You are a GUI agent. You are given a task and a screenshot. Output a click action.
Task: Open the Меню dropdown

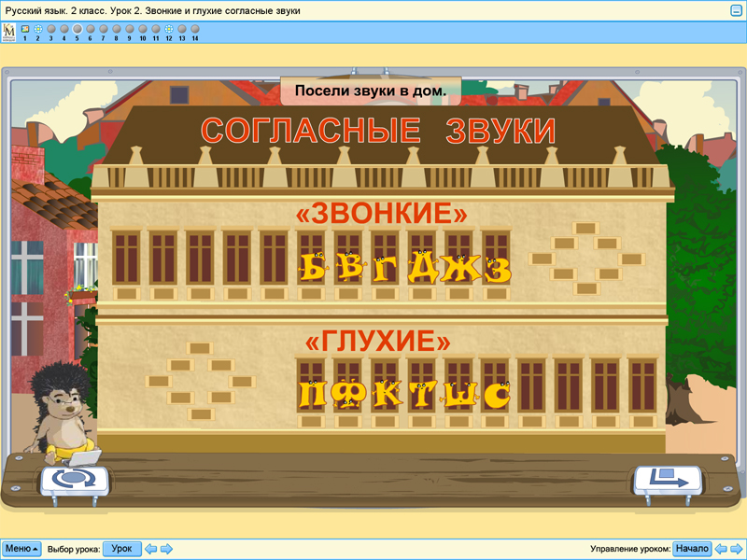[21, 549]
